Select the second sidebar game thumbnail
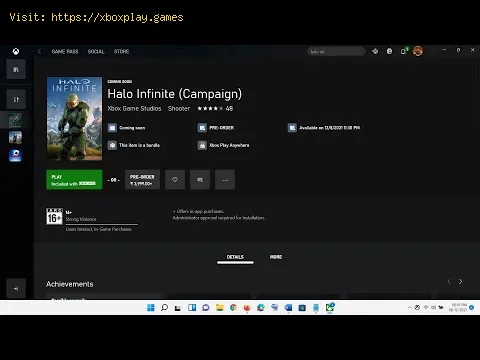This screenshot has width=480, height=360. click(x=15, y=137)
